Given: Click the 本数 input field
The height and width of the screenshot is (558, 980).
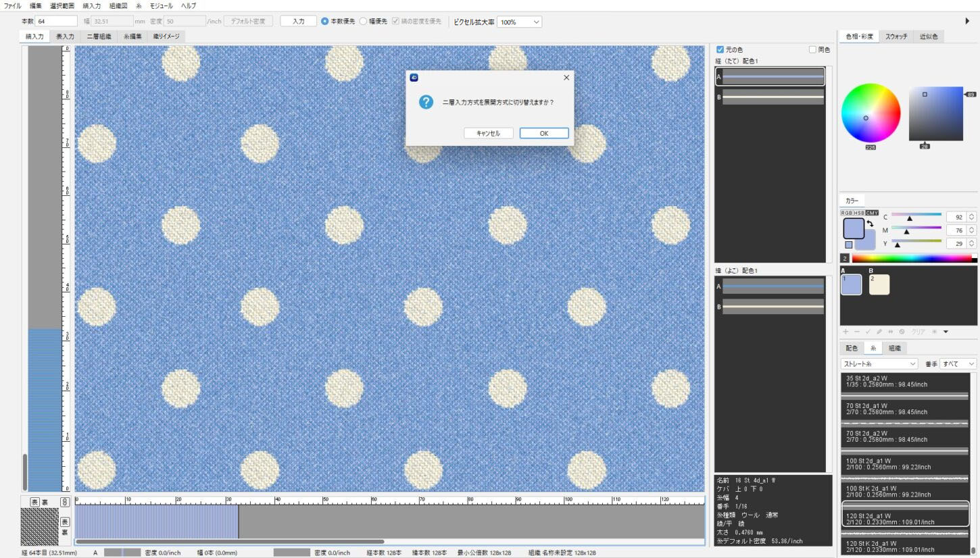Looking at the screenshot, I should [x=56, y=22].
